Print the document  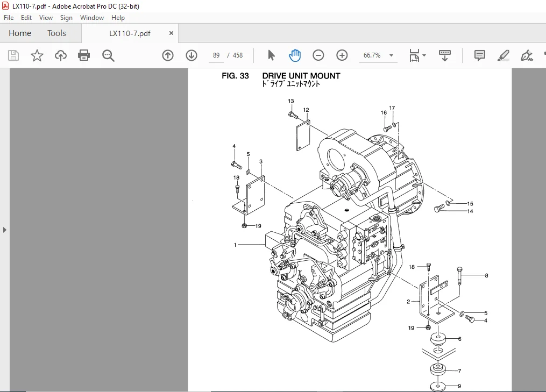pos(84,55)
